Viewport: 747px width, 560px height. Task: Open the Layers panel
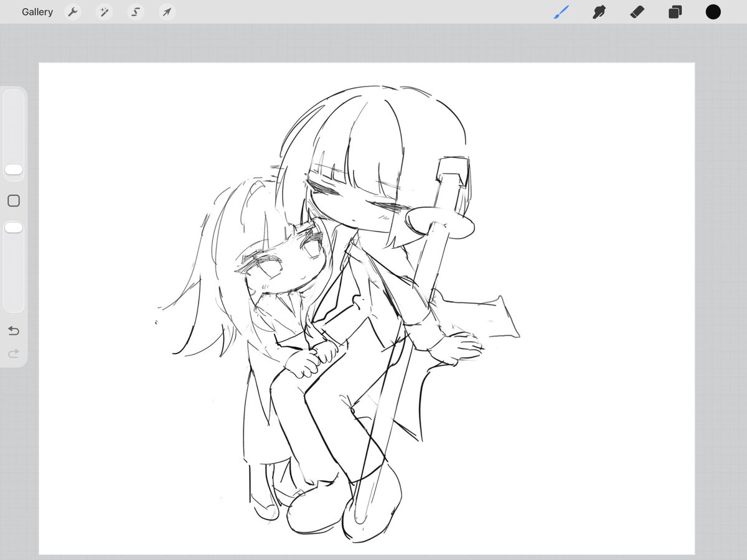[x=675, y=12]
